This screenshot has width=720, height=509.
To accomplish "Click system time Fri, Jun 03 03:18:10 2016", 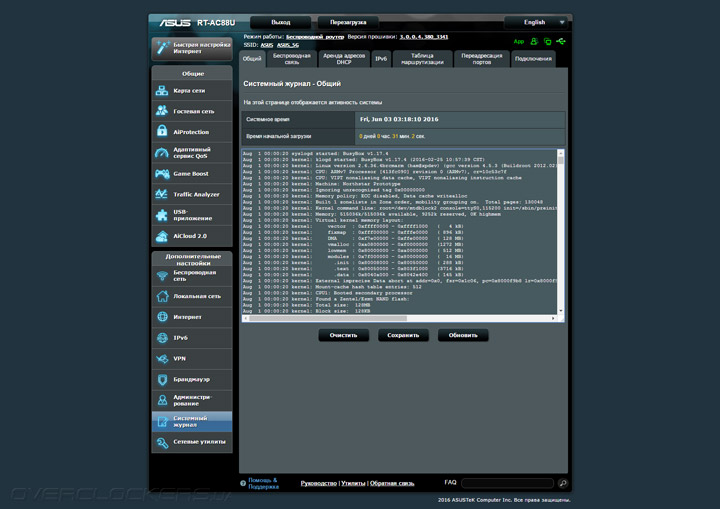I will (x=399, y=119).
